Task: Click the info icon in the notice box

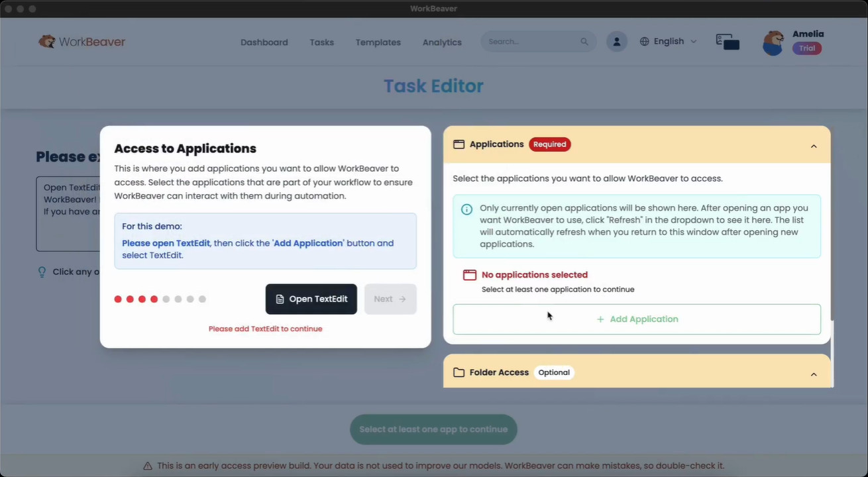Action: point(467,209)
